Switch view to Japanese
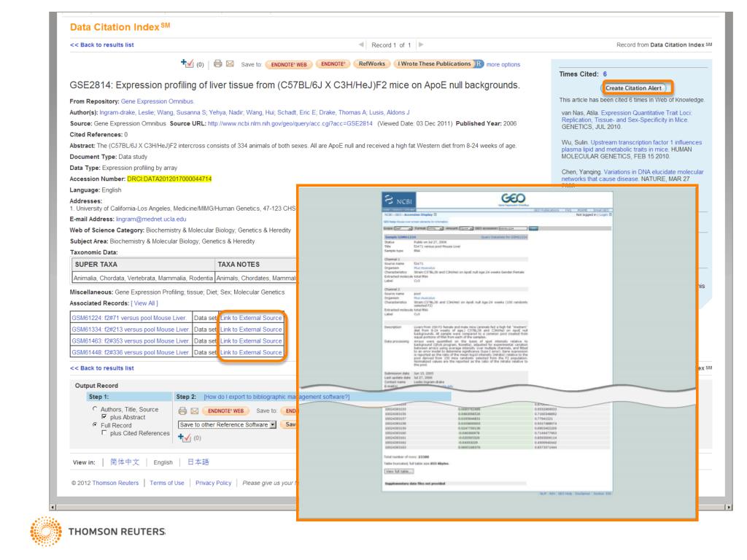 click(198, 462)
